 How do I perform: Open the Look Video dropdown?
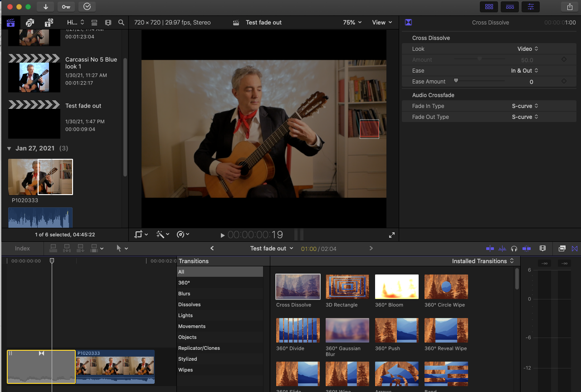(x=527, y=49)
